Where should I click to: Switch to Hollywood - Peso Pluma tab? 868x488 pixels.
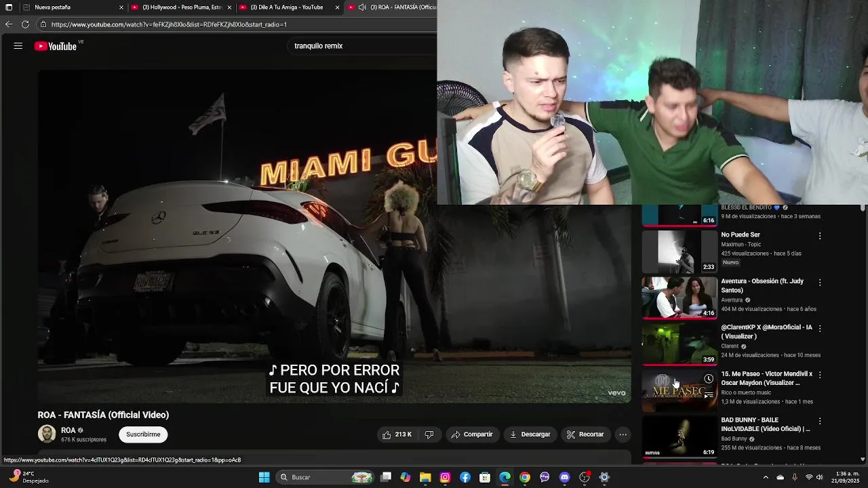coord(182,7)
